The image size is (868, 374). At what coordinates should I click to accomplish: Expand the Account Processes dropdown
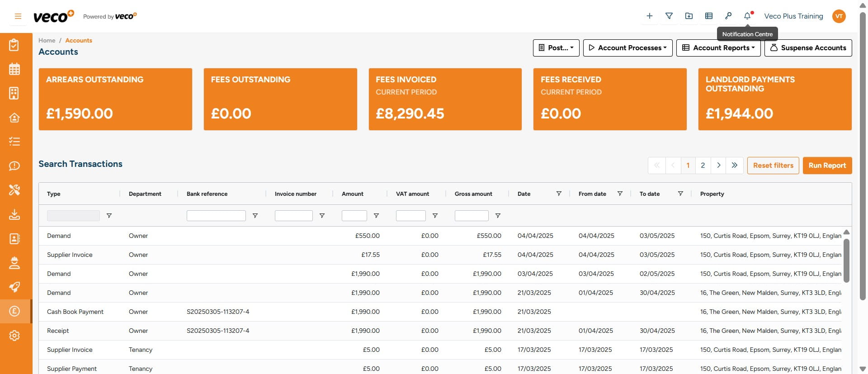(x=627, y=48)
